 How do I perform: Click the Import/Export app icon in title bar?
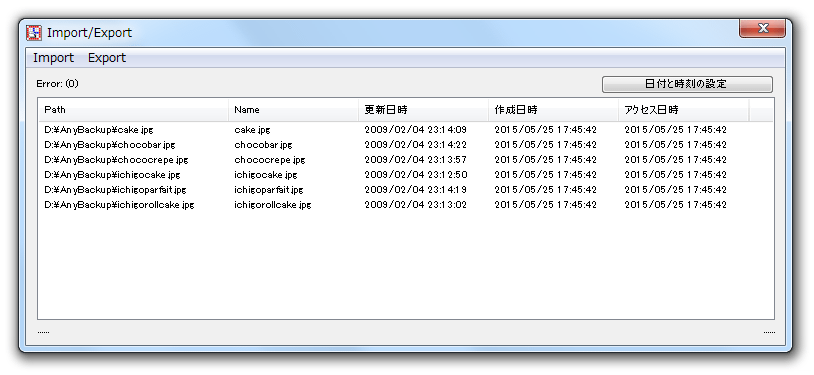tap(34, 33)
